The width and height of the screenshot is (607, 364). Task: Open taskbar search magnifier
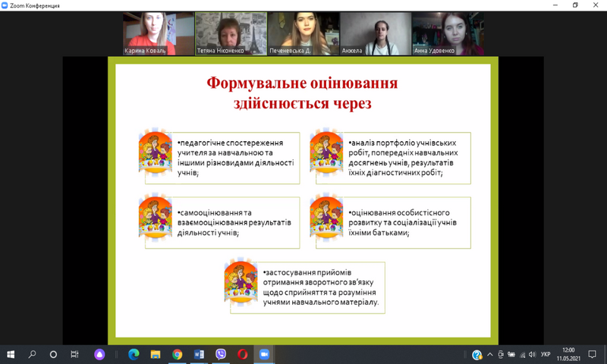click(32, 354)
